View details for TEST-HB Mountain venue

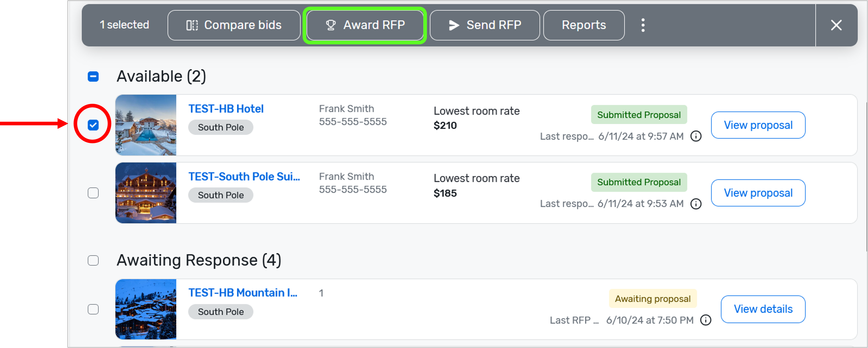tap(763, 309)
